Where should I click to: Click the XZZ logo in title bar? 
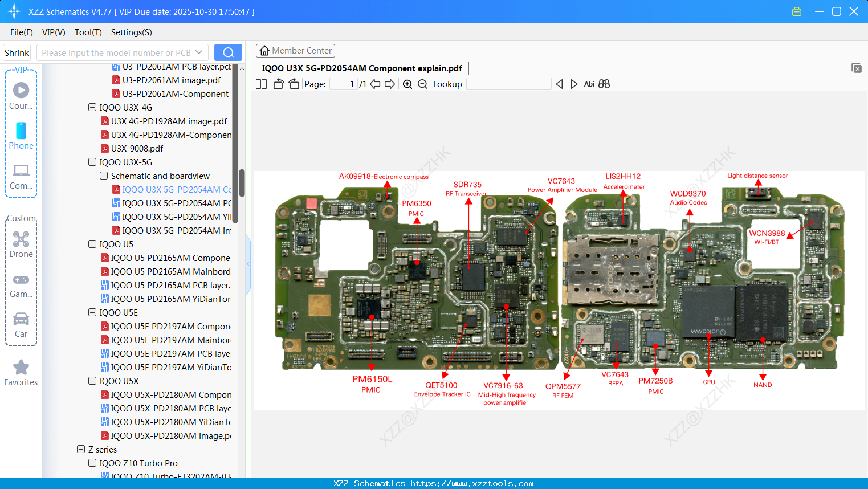click(14, 11)
